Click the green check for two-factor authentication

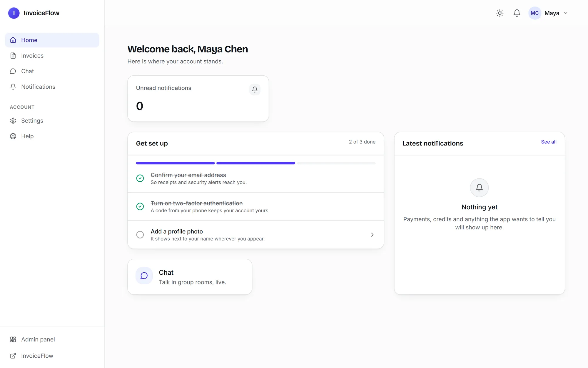click(x=140, y=207)
